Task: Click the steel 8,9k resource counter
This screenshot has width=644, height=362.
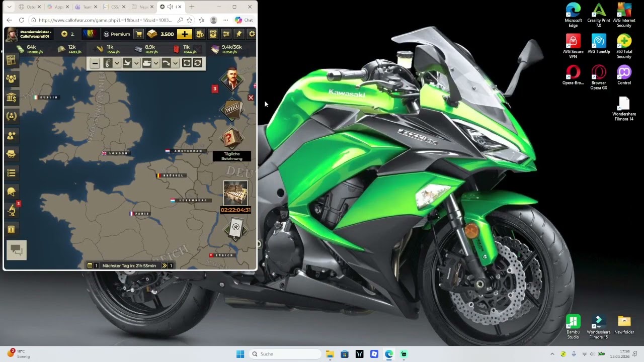Action: [146, 49]
